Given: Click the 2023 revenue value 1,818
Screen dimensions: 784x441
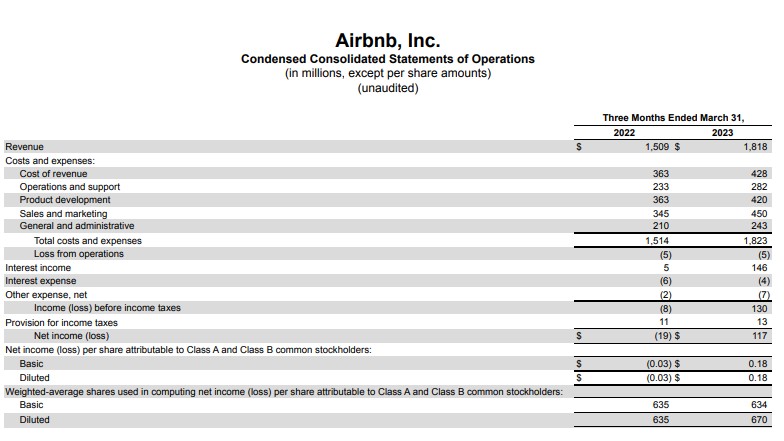Looking at the screenshot, I should pyautogui.click(x=755, y=147).
